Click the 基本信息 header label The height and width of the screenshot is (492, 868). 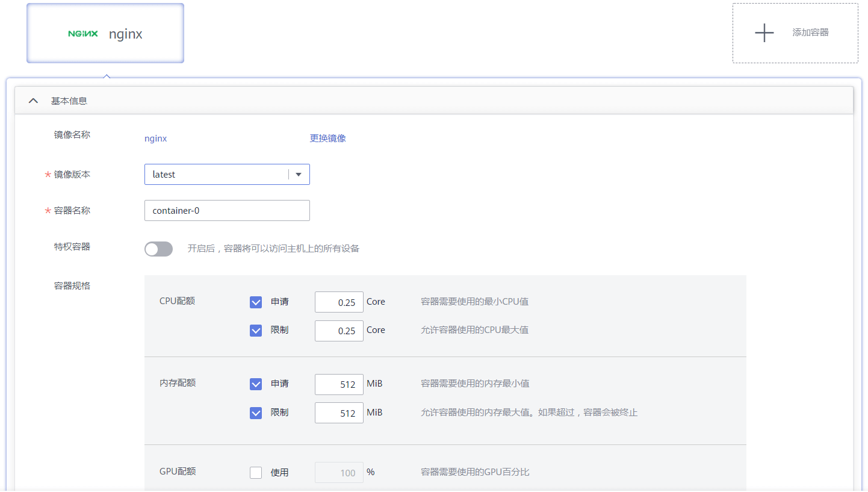click(x=69, y=101)
